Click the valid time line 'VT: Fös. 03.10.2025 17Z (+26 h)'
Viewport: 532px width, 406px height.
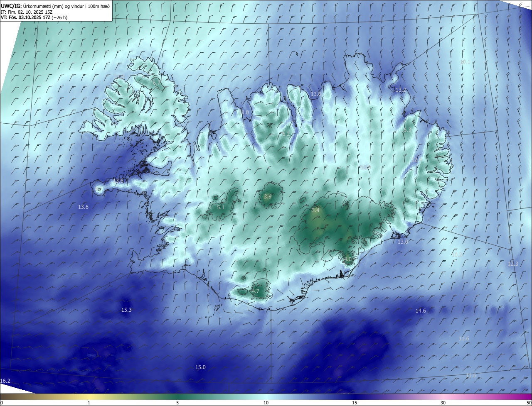[x=34, y=17]
